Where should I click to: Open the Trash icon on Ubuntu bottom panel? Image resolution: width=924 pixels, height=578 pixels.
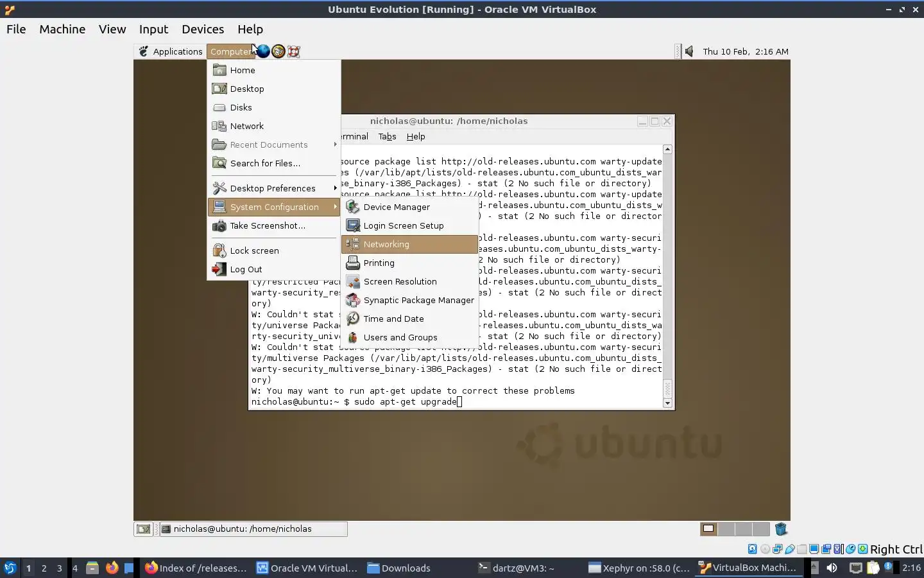click(x=781, y=529)
